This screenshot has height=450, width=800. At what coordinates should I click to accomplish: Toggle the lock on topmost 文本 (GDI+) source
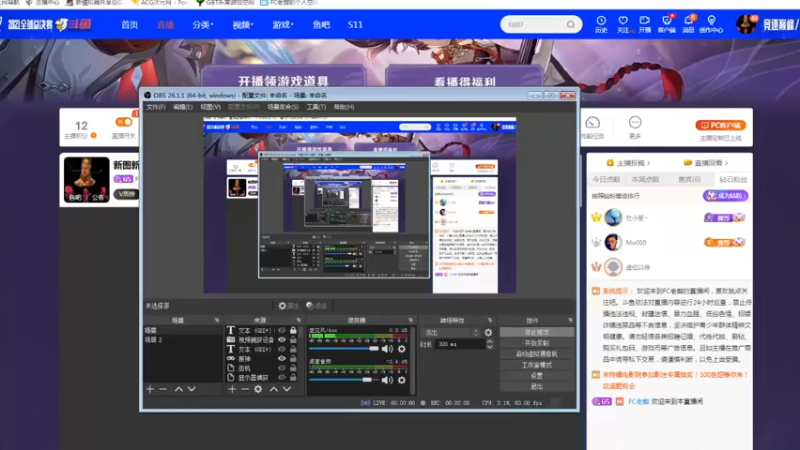pos(293,331)
